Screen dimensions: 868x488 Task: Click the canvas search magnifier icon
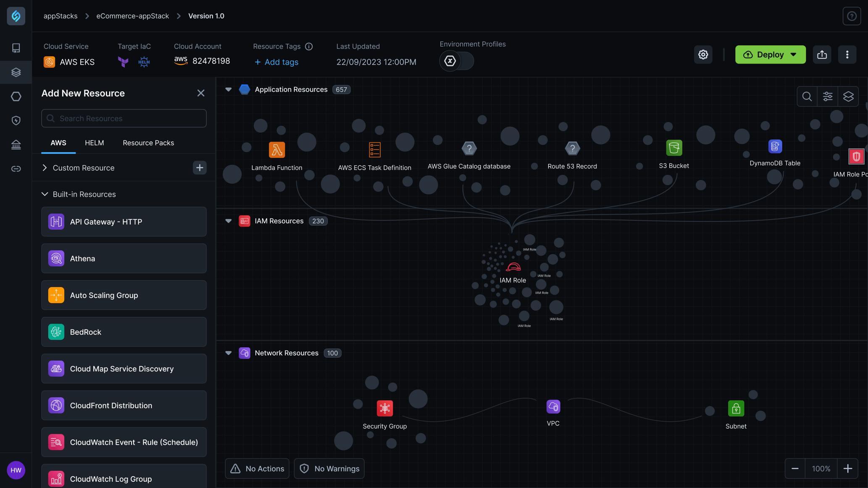pos(807,96)
